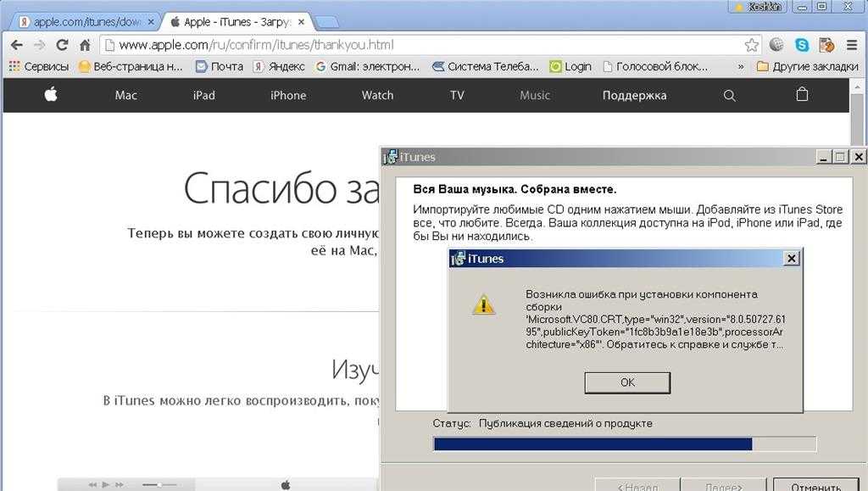This screenshot has width=868, height=491.
Task: Close the iTunes error dialog with X
Action: 792,259
